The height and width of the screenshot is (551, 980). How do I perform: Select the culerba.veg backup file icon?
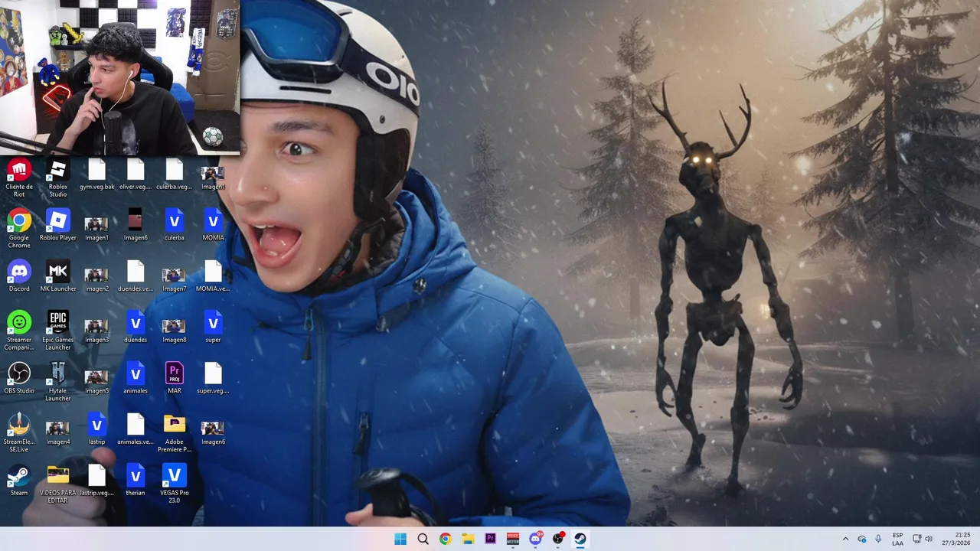pos(175,174)
